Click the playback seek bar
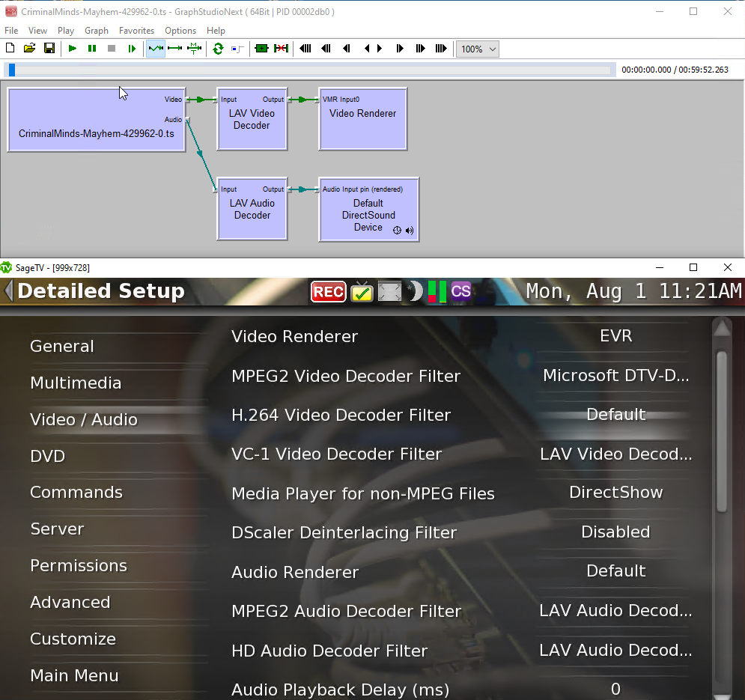 (x=311, y=70)
